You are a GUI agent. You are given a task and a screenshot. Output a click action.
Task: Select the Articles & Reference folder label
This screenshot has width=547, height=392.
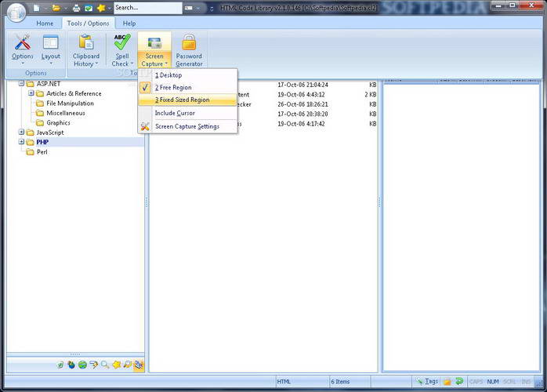[74, 93]
